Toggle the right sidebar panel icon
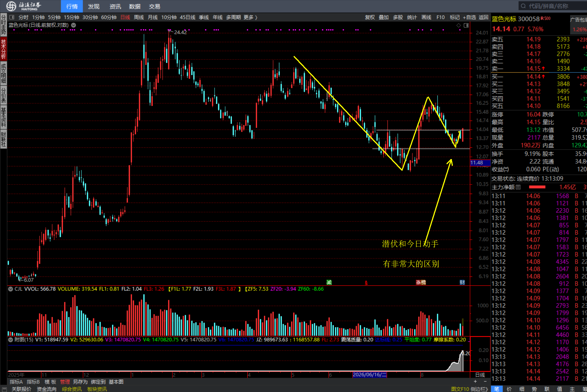 click(466, 25)
